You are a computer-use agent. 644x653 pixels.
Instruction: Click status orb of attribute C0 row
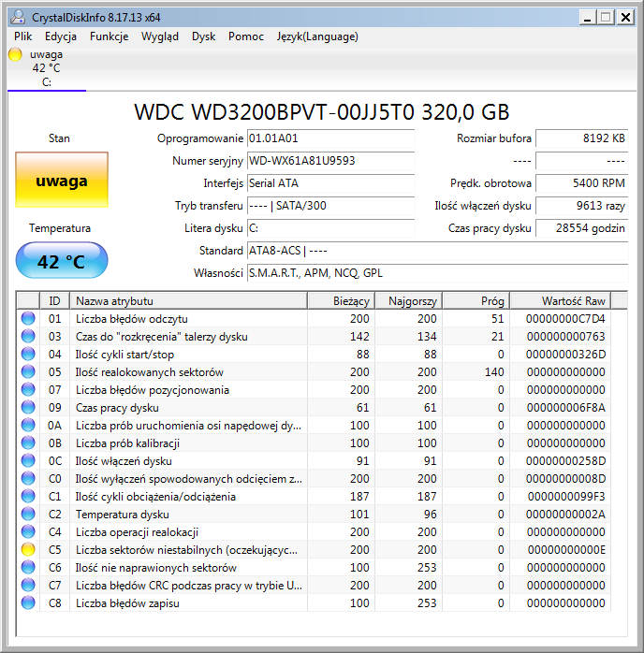point(28,478)
